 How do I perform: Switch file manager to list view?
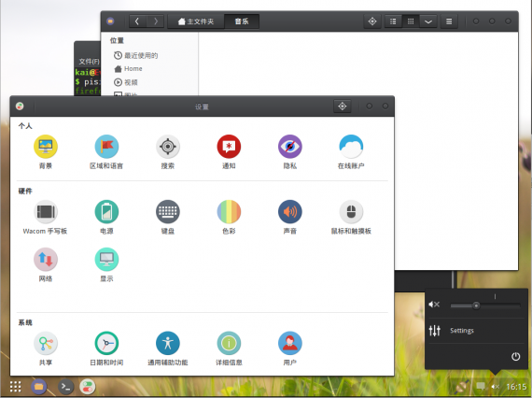coord(393,21)
